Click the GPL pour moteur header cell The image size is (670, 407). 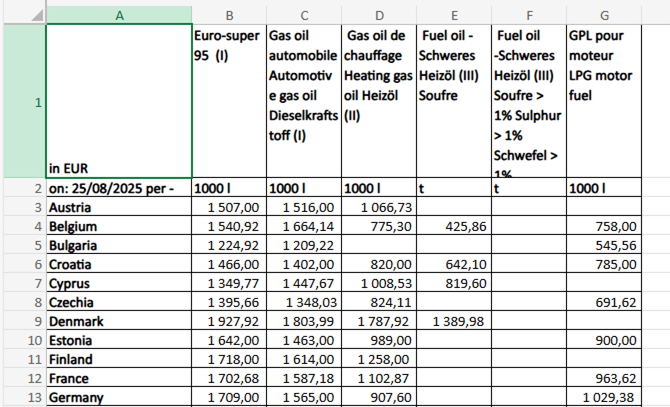click(604, 102)
